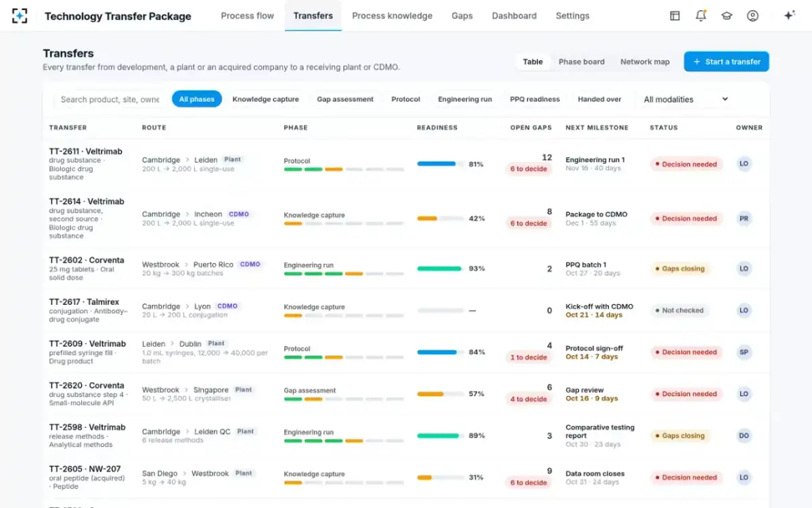Open the notifications bell
Image resolution: width=812 pixels, height=508 pixels.
pos(701,16)
